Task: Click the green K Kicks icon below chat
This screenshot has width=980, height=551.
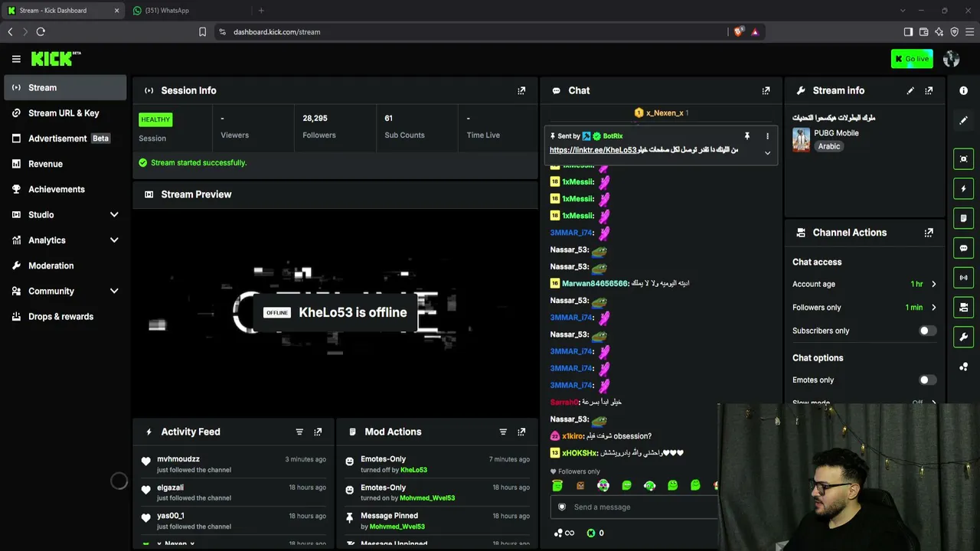Action: (x=590, y=533)
